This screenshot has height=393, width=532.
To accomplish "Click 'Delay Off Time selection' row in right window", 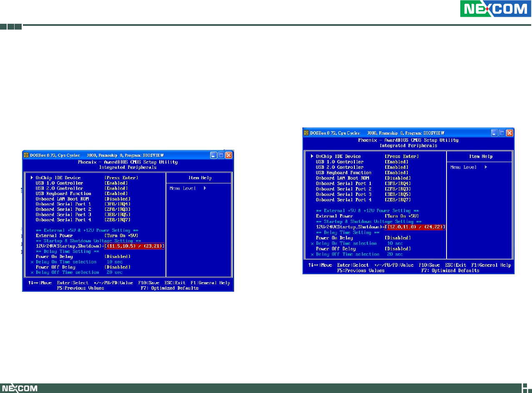I will point(357,254).
